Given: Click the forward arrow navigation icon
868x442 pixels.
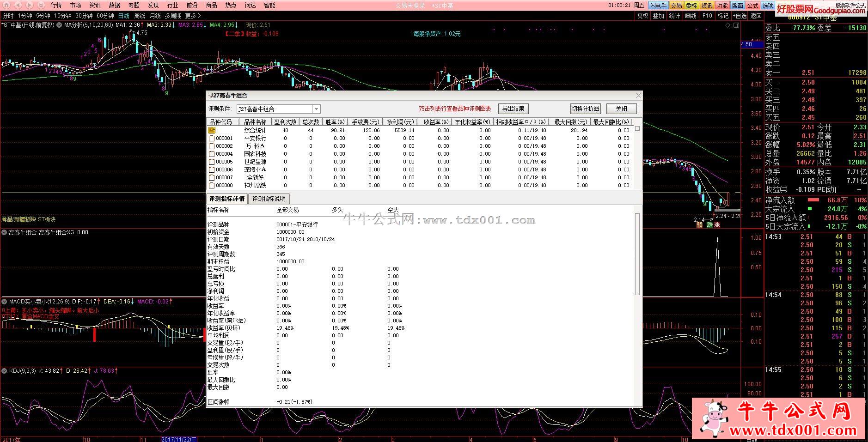Looking at the screenshot, I should 30,5.
